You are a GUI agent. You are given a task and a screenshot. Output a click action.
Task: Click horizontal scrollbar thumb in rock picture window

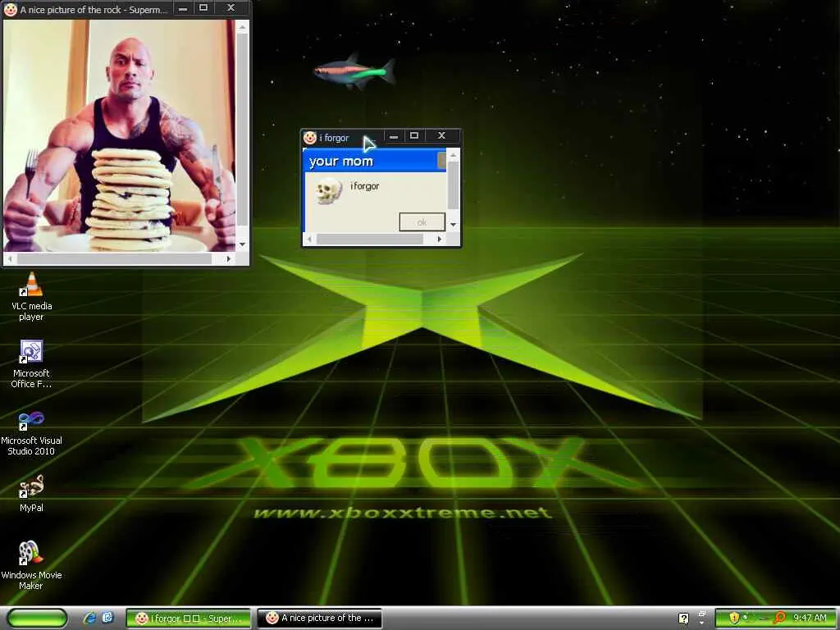coord(115,258)
